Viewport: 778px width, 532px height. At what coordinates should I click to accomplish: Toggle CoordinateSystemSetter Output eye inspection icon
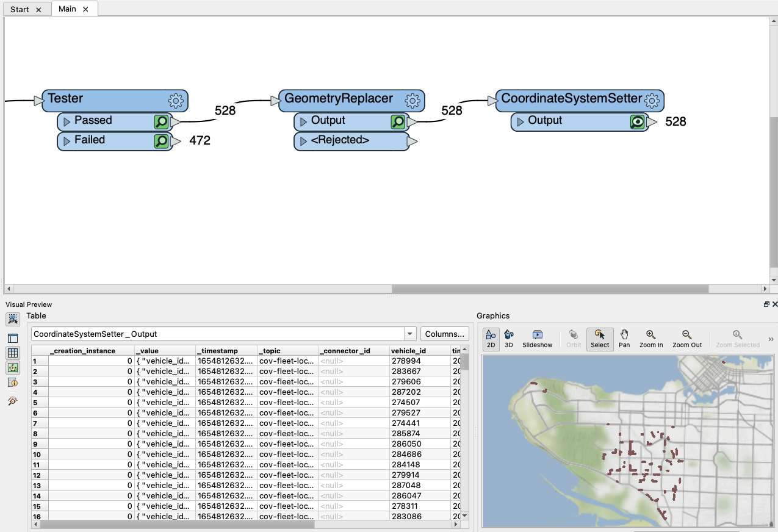tap(638, 121)
